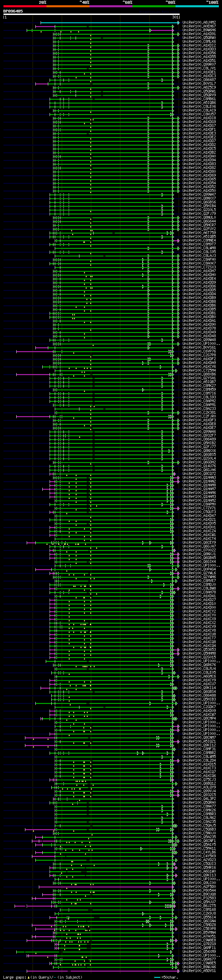Select hit UniRef100_O86489
This screenshot has height=980, width=222.
click(x=199, y=439)
